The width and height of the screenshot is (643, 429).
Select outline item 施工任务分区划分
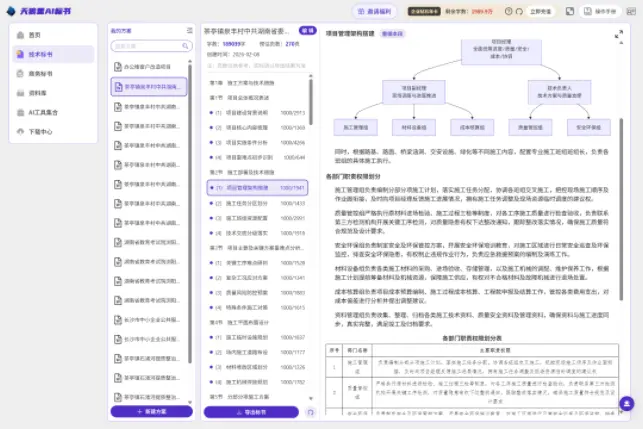243,203
